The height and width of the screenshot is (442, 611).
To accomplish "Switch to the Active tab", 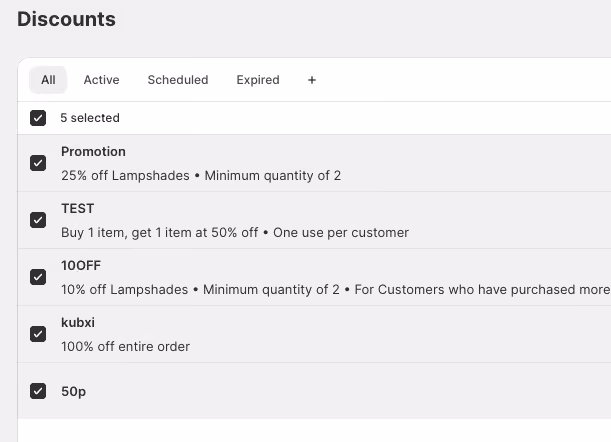I will point(101,80).
